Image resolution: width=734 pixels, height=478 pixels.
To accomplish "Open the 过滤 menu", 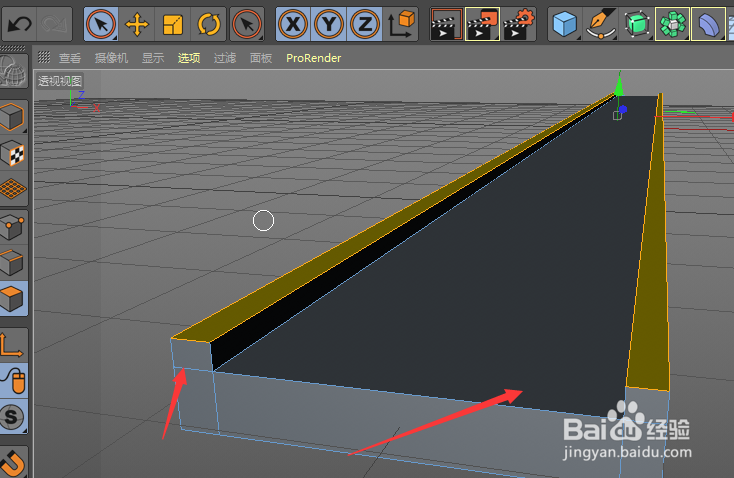I will pyautogui.click(x=225, y=58).
